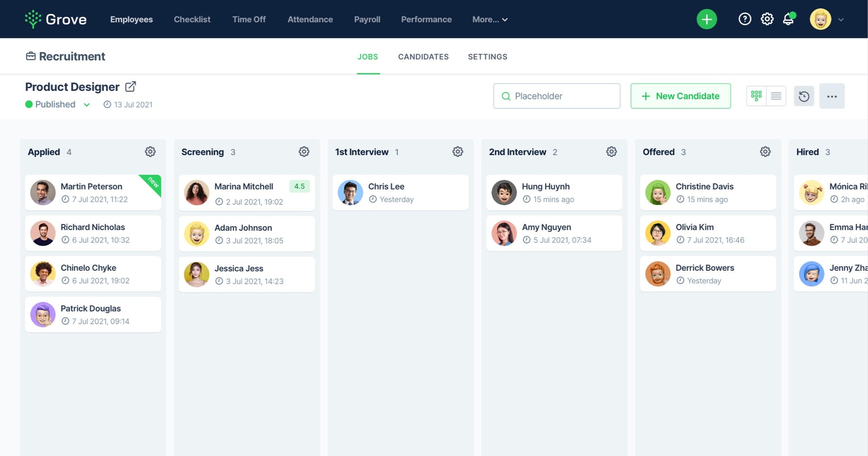Viewport: 868px width, 456px height.
Task: Open the three-dots more options button
Action: tap(832, 96)
